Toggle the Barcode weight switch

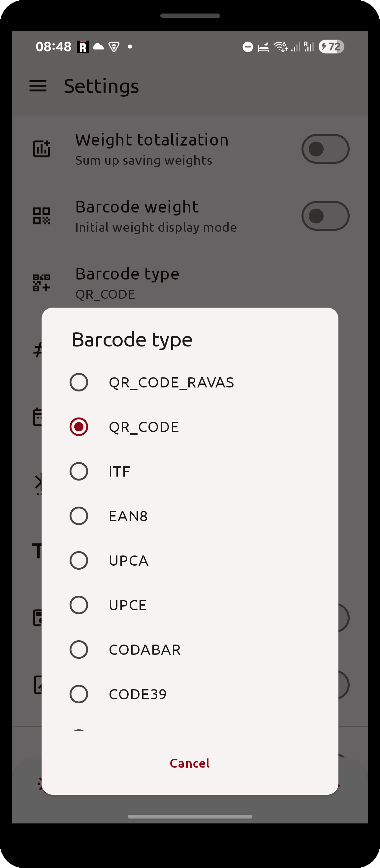[x=325, y=216]
